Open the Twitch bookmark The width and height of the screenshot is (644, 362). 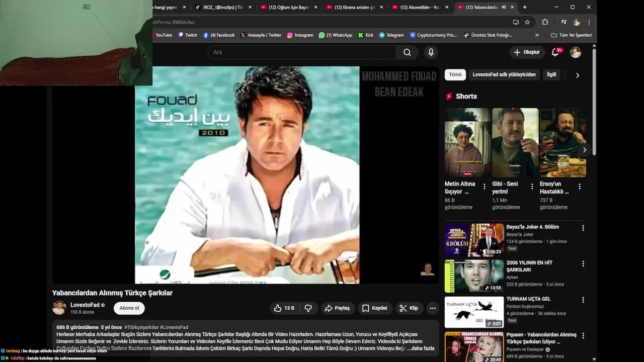188,35
